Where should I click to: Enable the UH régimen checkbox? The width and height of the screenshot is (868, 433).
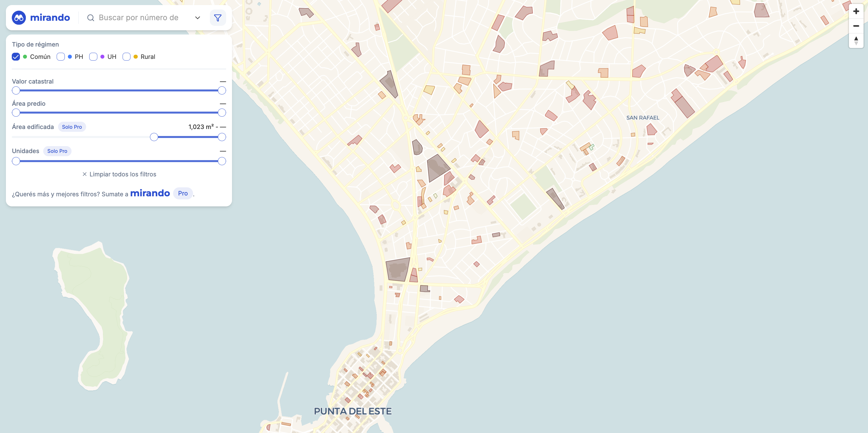pos(93,57)
